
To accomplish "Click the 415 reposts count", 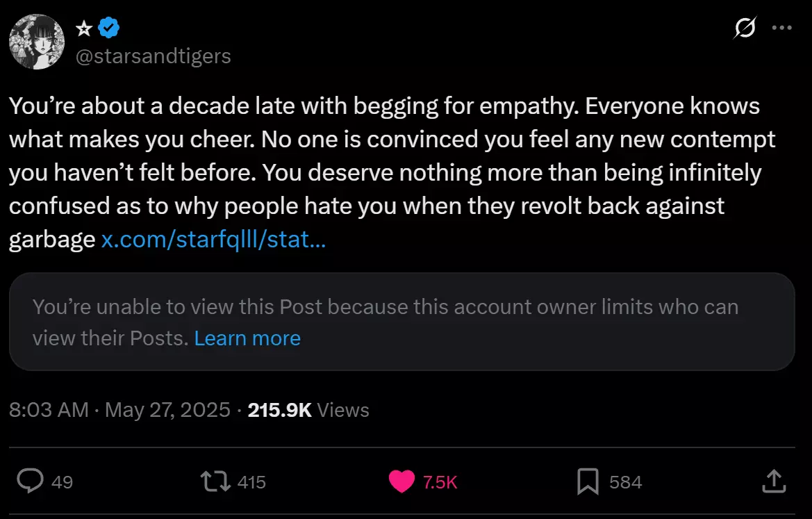I will pyautogui.click(x=251, y=481).
